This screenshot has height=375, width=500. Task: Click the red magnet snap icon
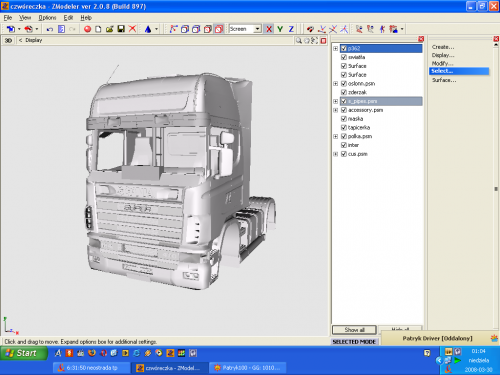coord(310,29)
